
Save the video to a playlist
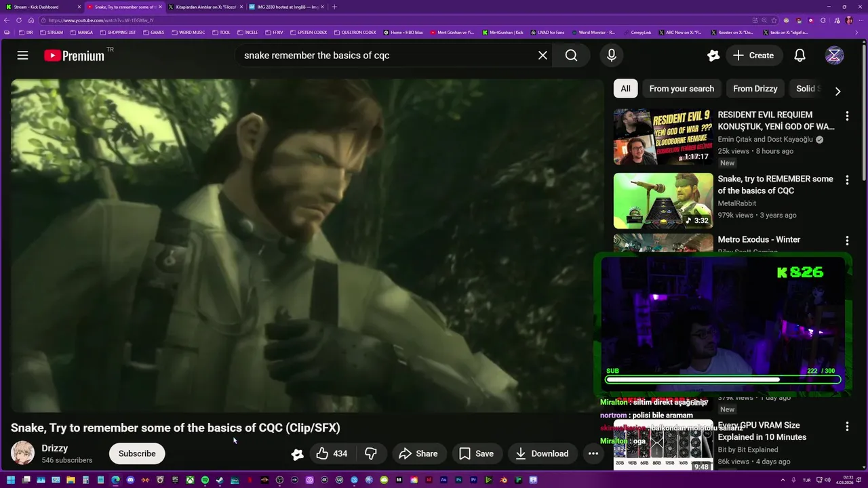coord(476,453)
